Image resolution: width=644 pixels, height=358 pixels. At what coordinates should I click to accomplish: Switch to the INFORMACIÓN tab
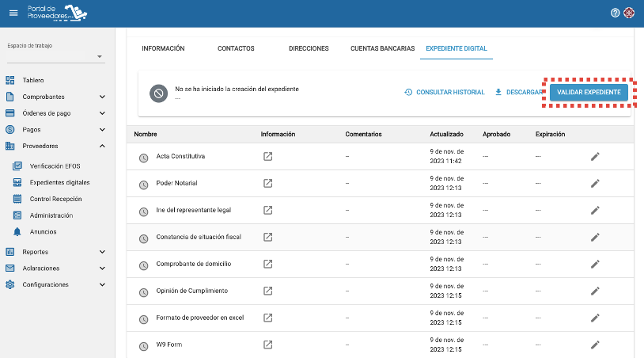(x=163, y=48)
